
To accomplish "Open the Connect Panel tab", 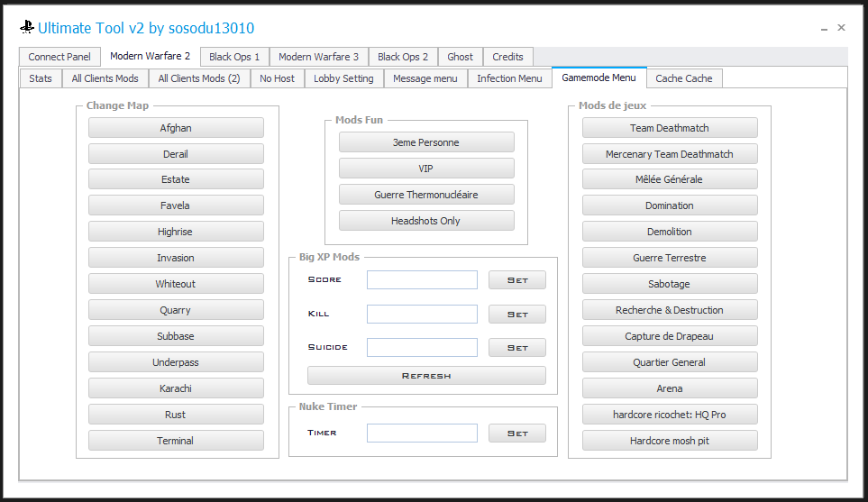I will coord(59,57).
